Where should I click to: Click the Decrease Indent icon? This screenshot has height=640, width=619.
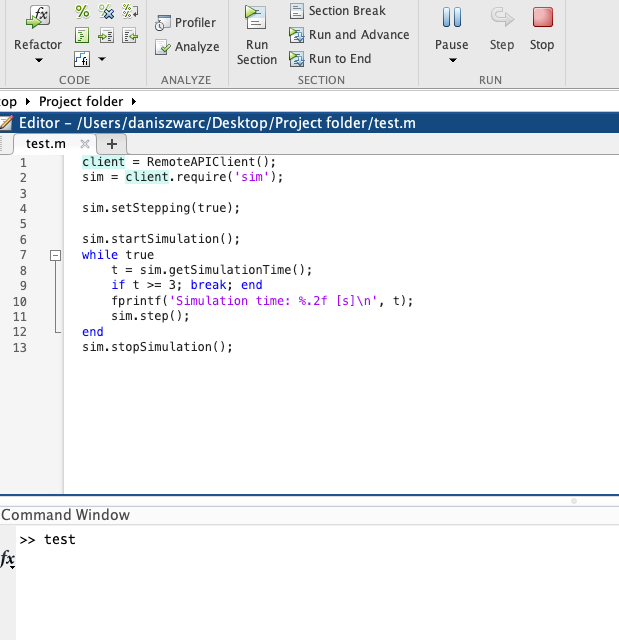pyautogui.click(x=130, y=36)
